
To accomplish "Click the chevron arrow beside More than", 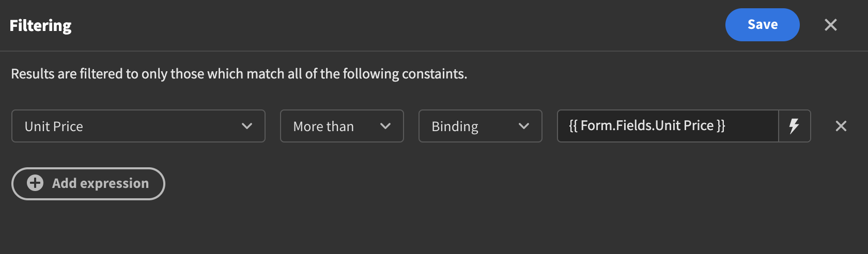I will click(385, 126).
